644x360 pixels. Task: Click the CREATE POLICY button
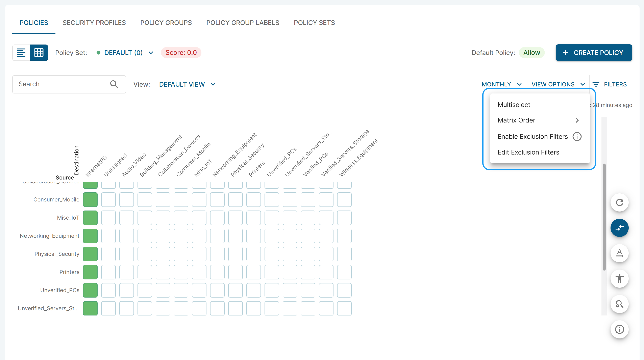pyautogui.click(x=594, y=53)
